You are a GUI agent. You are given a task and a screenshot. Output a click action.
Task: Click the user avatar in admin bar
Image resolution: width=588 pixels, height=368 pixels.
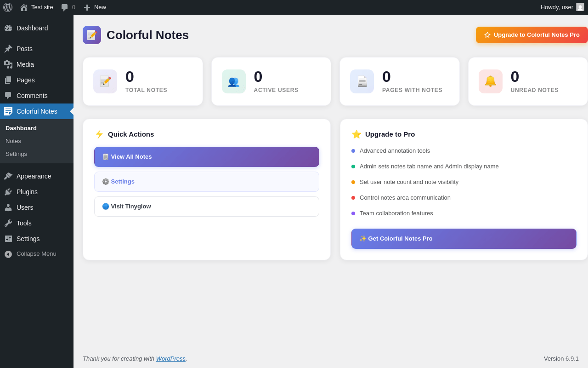[x=580, y=7]
